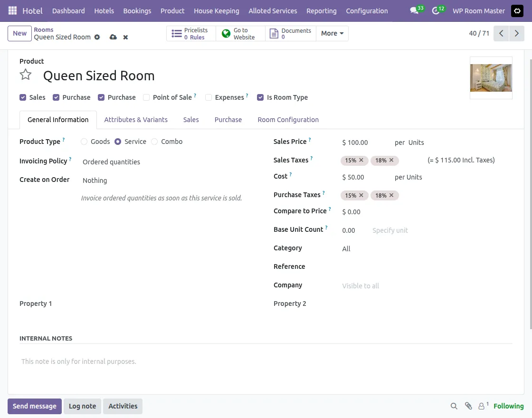This screenshot has height=418, width=532.
Task: Click the Sales Price input field
Action: click(365, 142)
